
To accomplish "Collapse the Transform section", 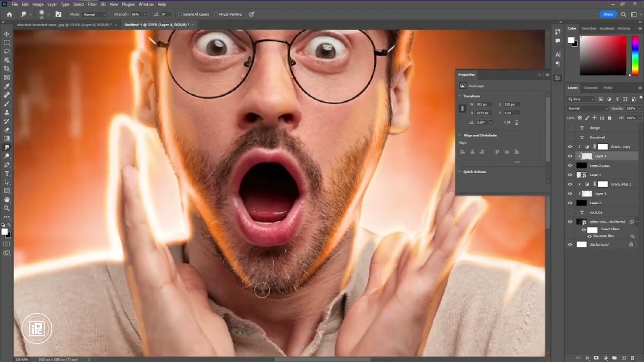I will pyautogui.click(x=460, y=96).
